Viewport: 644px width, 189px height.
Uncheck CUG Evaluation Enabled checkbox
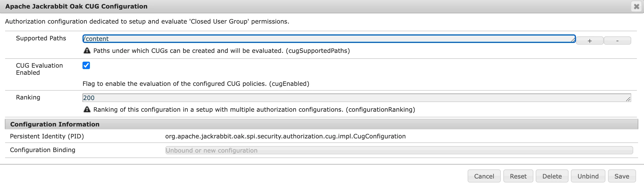coord(86,65)
